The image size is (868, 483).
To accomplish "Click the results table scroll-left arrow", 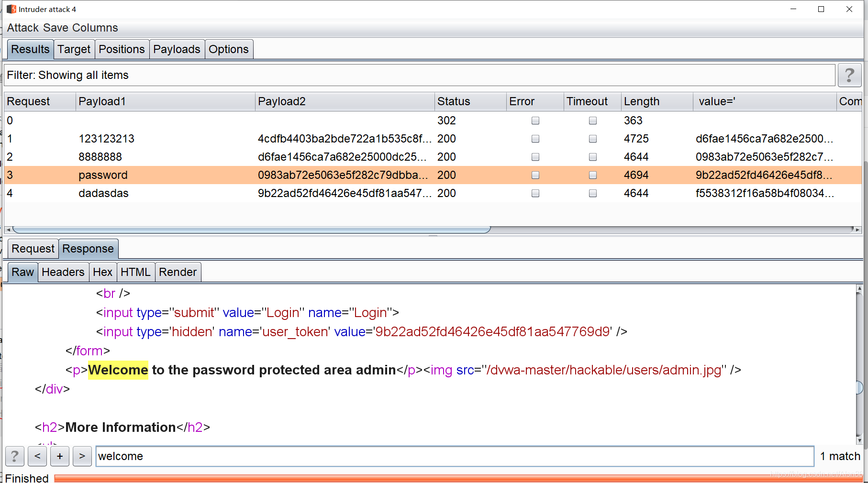I will [8, 230].
